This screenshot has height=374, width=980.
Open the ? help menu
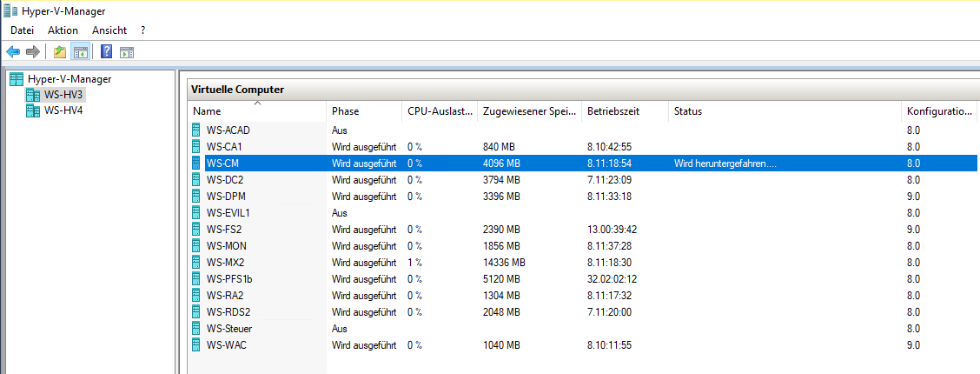[x=143, y=30]
